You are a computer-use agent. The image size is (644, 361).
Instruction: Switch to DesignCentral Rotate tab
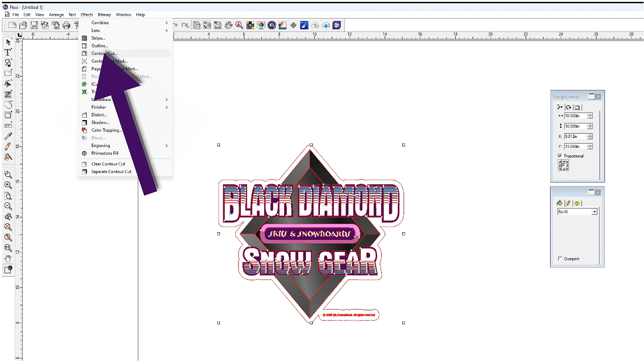click(568, 107)
